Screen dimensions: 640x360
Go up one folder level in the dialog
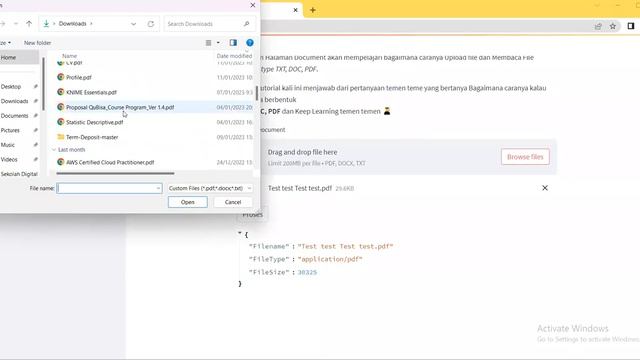(x=29, y=24)
